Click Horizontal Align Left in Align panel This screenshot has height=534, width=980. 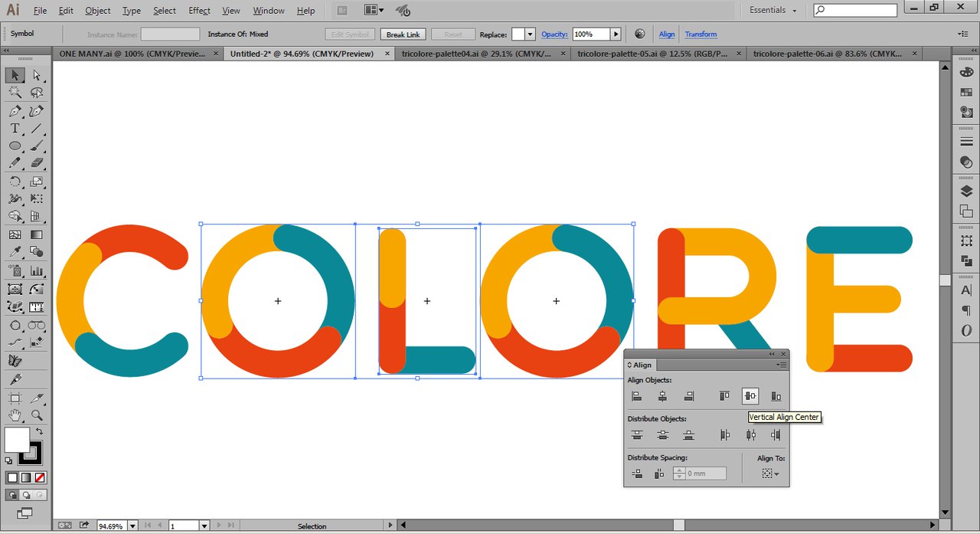(636, 396)
